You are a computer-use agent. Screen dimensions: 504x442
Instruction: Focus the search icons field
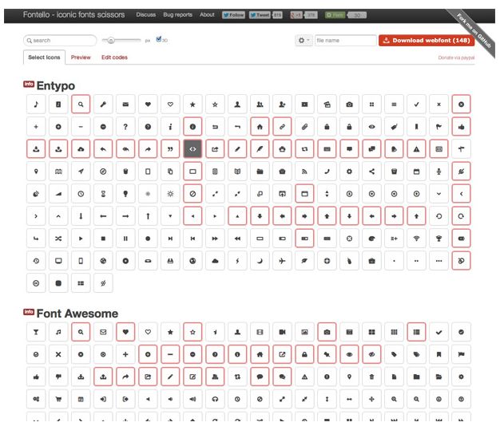click(x=60, y=41)
